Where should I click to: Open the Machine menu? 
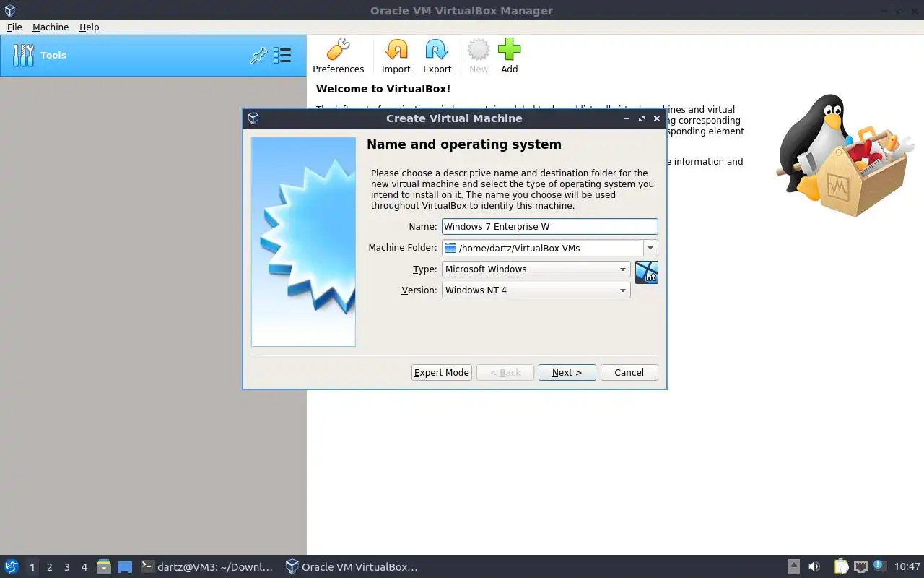[x=51, y=27]
